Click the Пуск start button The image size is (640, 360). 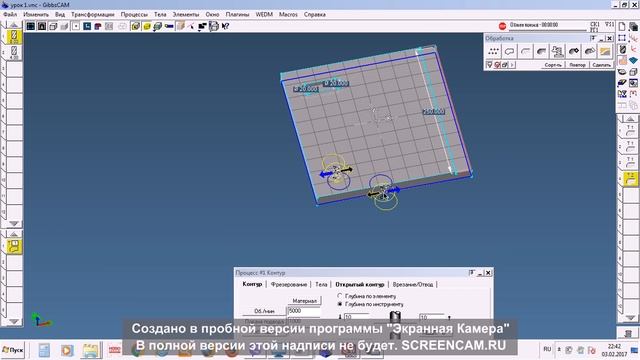click(x=13, y=350)
